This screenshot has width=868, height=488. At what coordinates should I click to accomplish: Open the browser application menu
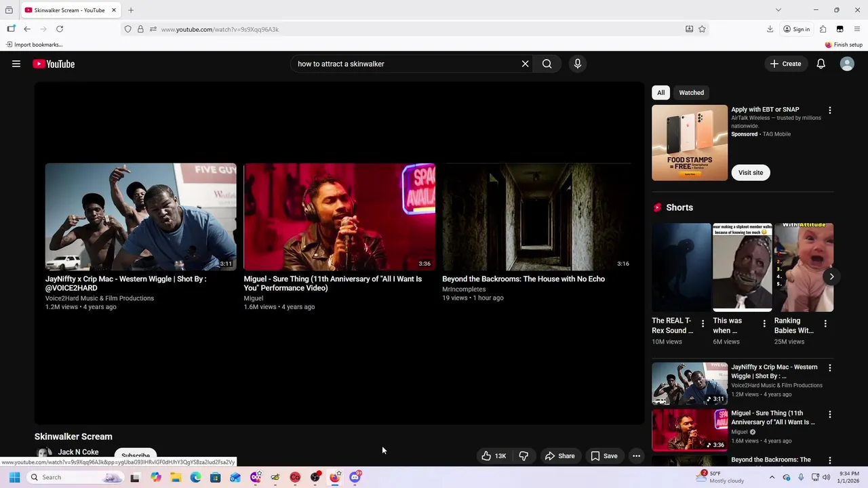[x=857, y=29]
